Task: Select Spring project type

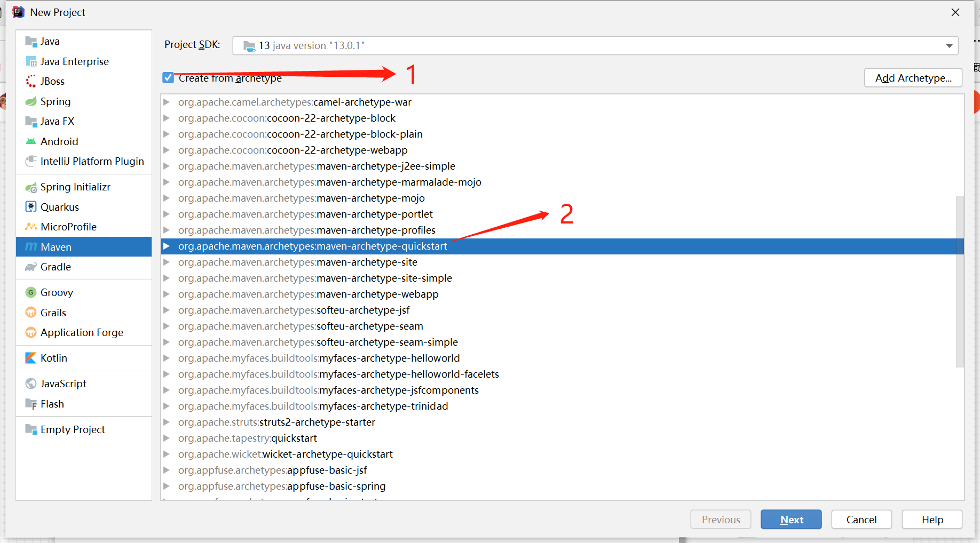Action: (x=84, y=101)
